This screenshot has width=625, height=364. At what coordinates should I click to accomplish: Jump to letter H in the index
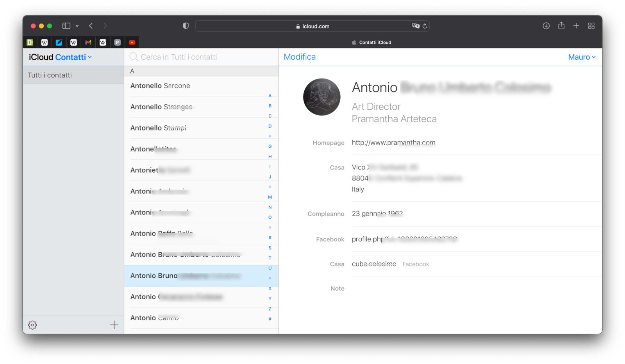click(x=270, y=157)
